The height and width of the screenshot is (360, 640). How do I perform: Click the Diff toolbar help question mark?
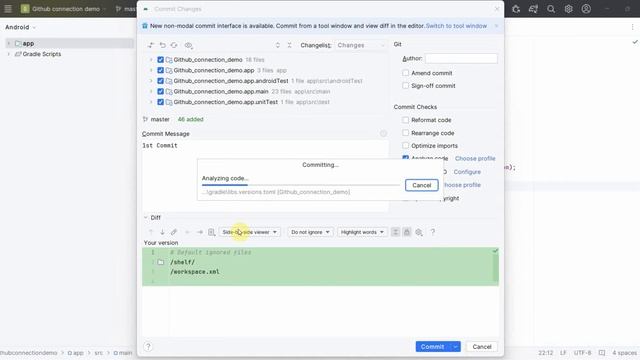(433, 232)
